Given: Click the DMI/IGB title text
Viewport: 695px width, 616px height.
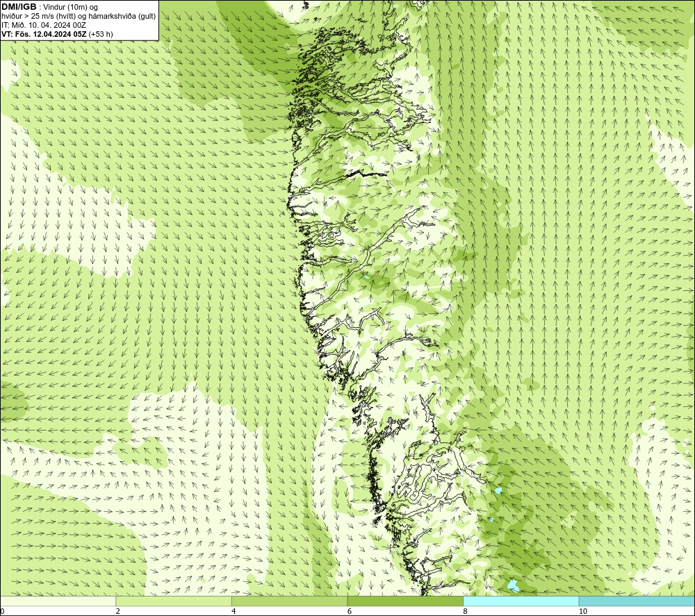Looking at the screenshot, I should coord(19,7).
